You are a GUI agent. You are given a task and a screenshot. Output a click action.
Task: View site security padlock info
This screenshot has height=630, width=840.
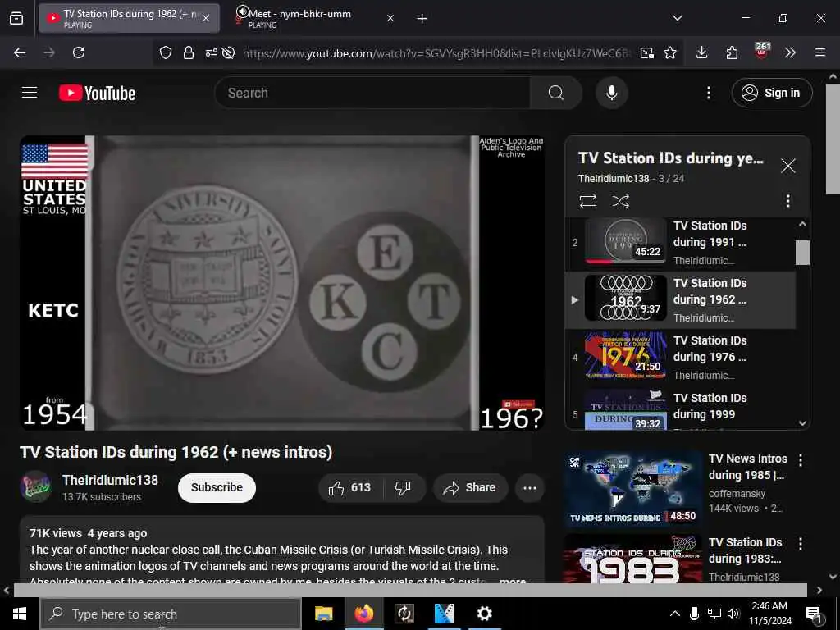tap(189, 52)
